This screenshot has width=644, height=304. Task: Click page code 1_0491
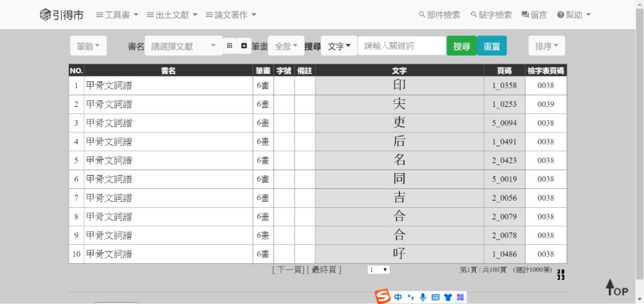pos(504,142)
